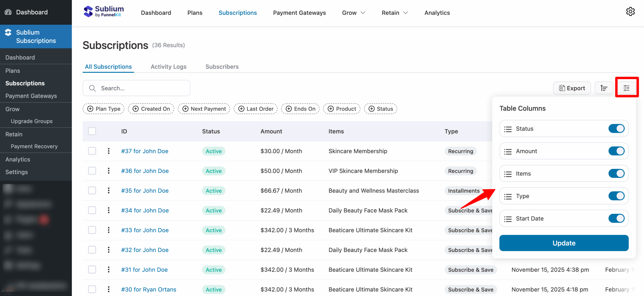Click the WordPress Dashboard icon in sidebar

[x=8, y=12]
